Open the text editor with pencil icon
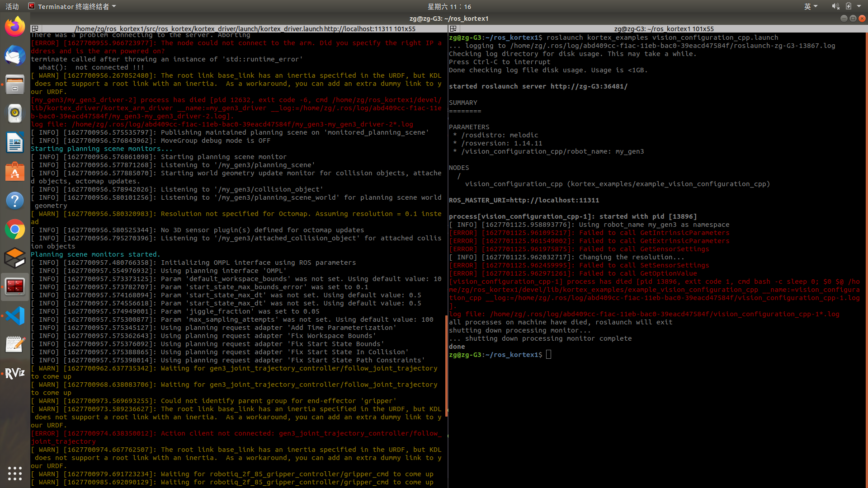 pos(15,344)
